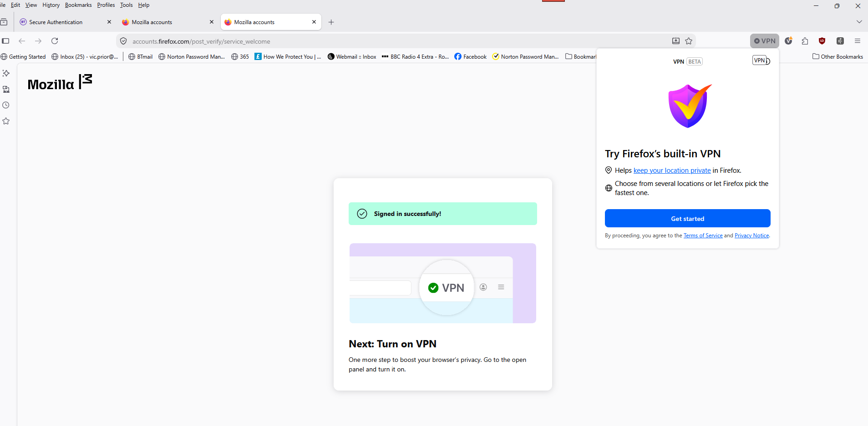Screen dimensions: 868x426
Task: Open synced tabs from the sidebar
Action: (x=6, y=89)
